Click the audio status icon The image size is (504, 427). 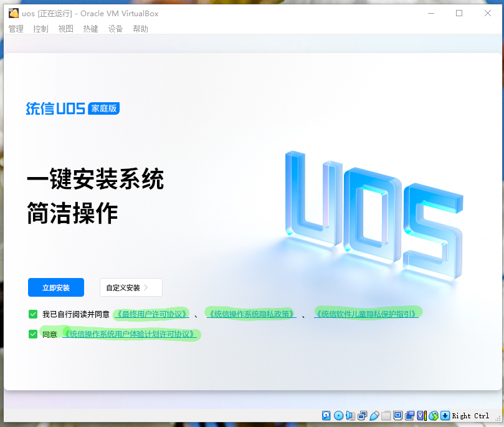(349, 415)
